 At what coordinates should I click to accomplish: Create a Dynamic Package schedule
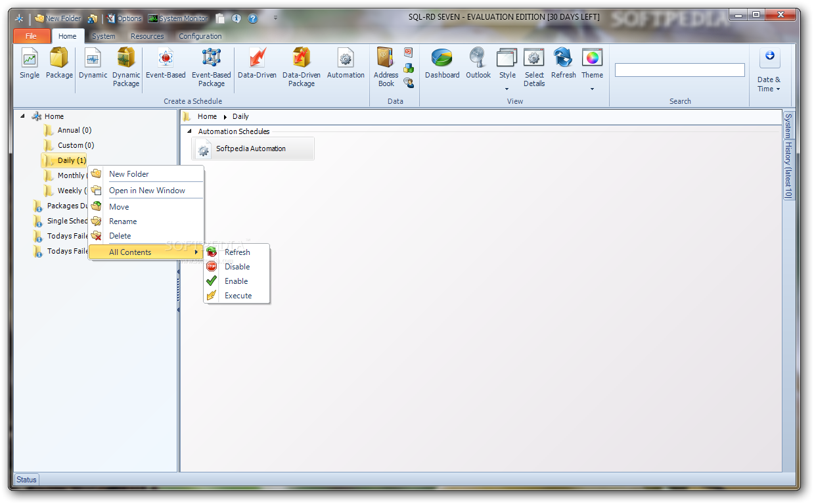pyautogui.click(x=126, y=68)
